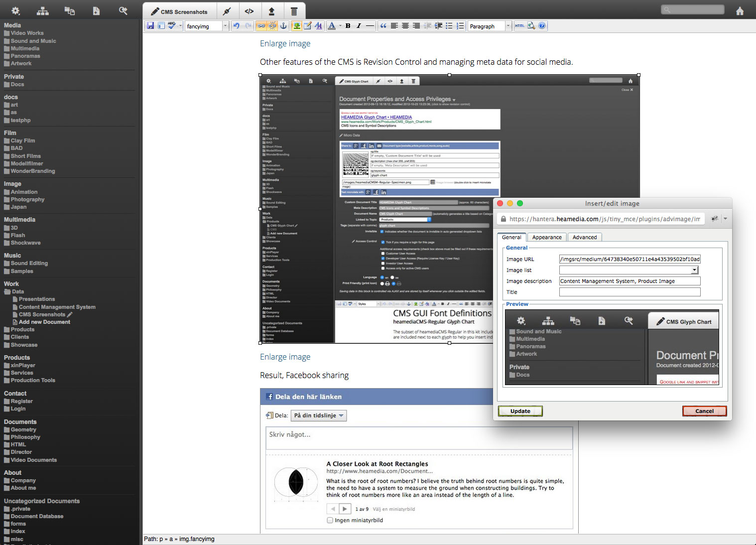
Task: Open the text color picker
Action: click(x=332, y=26)
